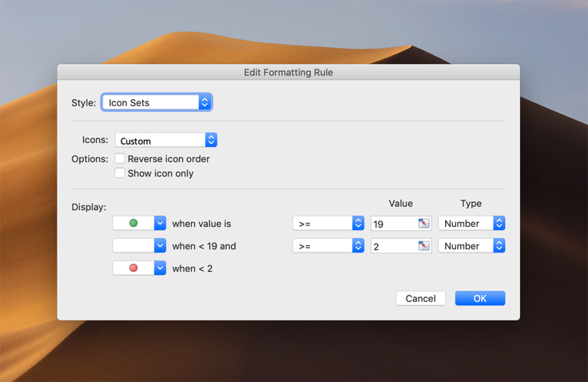This screenshot has width=588, height=382.
Task: Open green icon picker dropdown arrow
Action: (160, 224)
